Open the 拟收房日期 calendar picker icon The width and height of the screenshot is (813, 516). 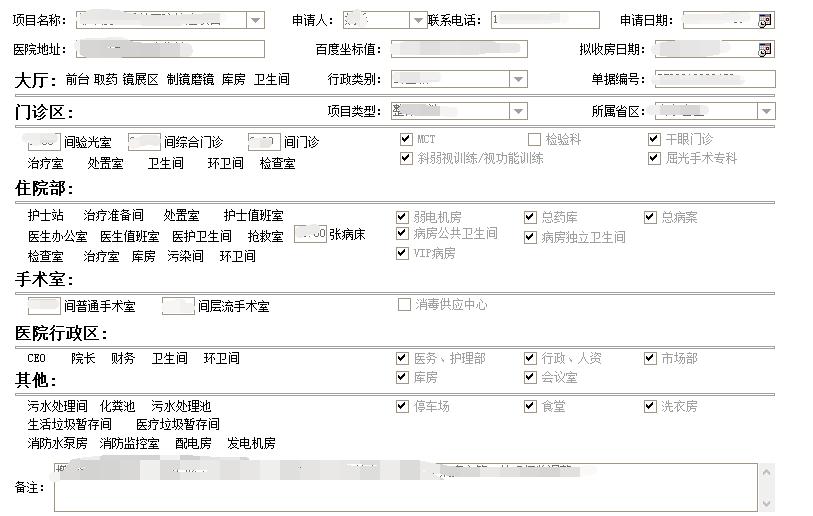pyautogui.click(x=766, y=49)
